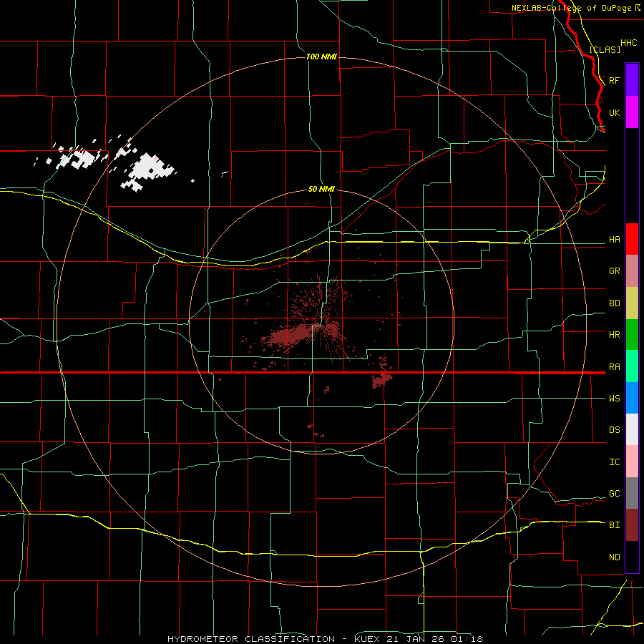644x644 pixels.
Task: Click the IC legend label
Action: pos(614,462)
